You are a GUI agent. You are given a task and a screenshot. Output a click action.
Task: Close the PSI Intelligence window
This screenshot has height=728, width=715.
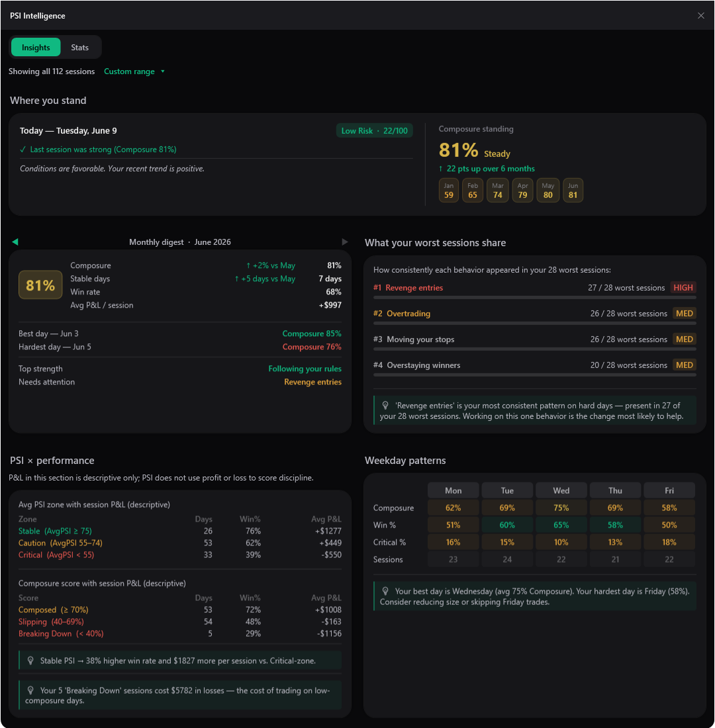pos(700,16)
